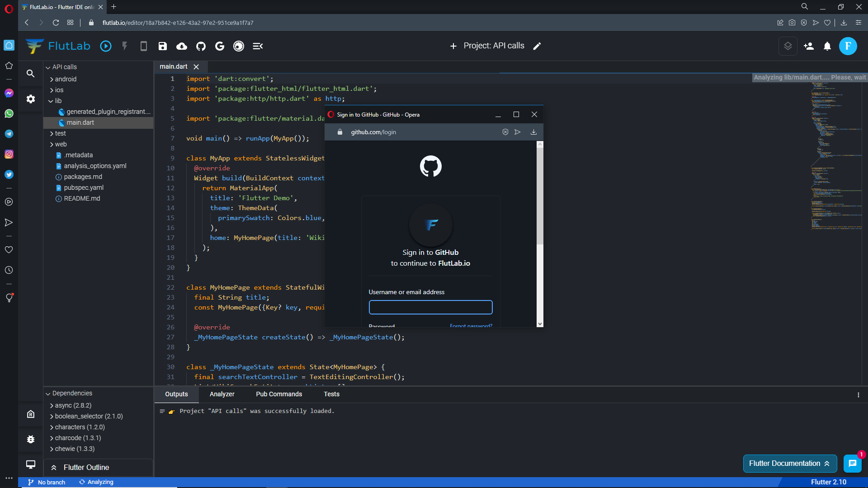Open the chat bubble with notification badge

pos(853,464)
